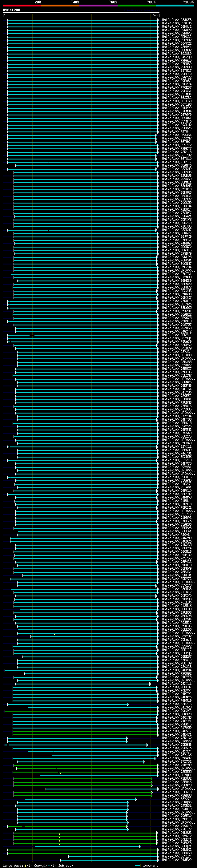Click the UniRef100_Q3ZZL3 label
Image resolution: width=197 pixels, height=868 pixels.
pos(177,460)
